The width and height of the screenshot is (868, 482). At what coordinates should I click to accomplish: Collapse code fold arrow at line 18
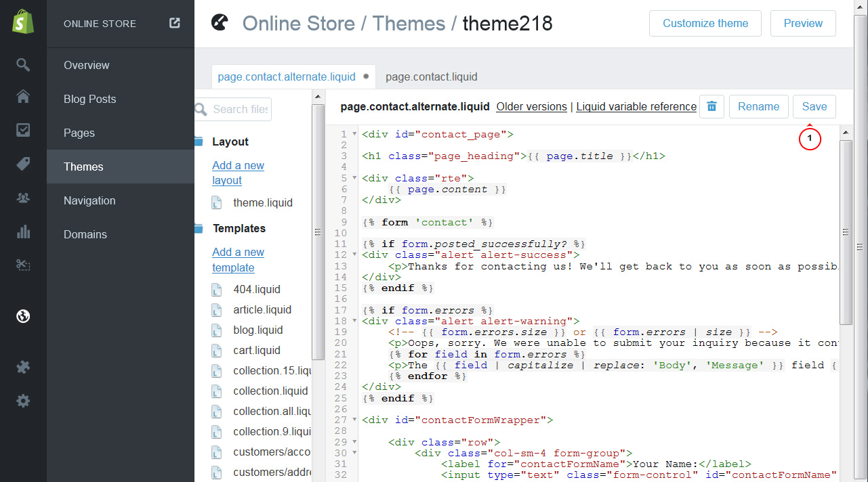354,321
